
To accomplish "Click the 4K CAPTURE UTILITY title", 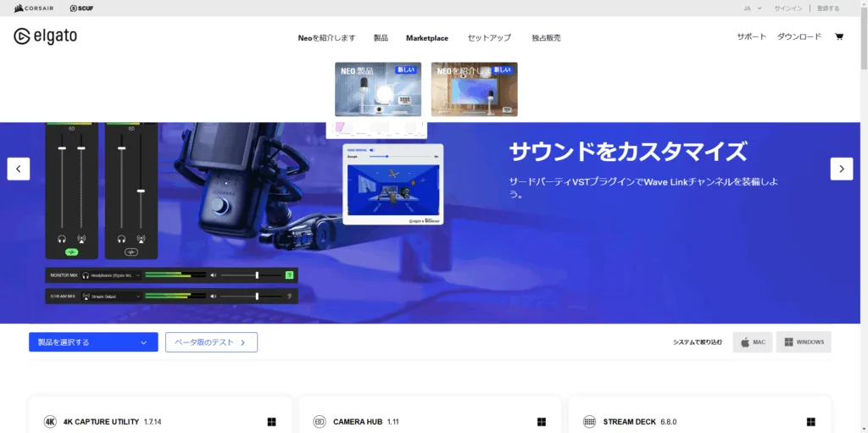I will pos(101,422).
